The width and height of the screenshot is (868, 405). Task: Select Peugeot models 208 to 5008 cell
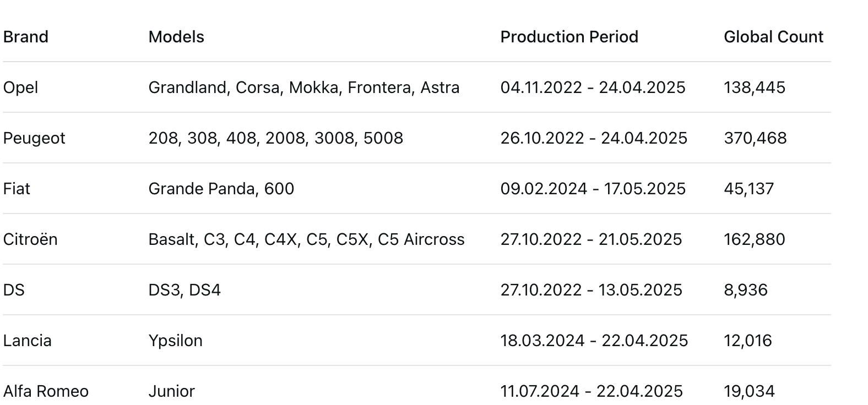276,138
